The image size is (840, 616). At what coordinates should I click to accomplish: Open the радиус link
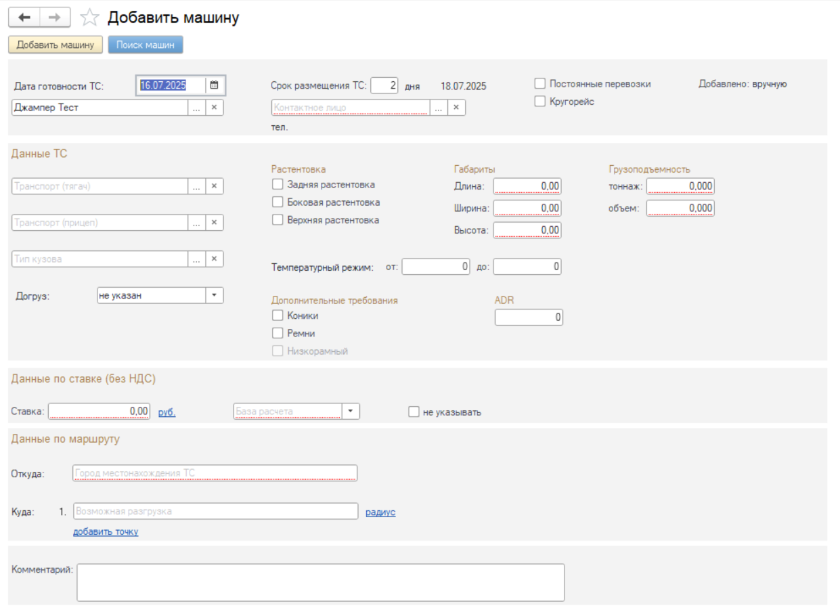coord(380,512)
